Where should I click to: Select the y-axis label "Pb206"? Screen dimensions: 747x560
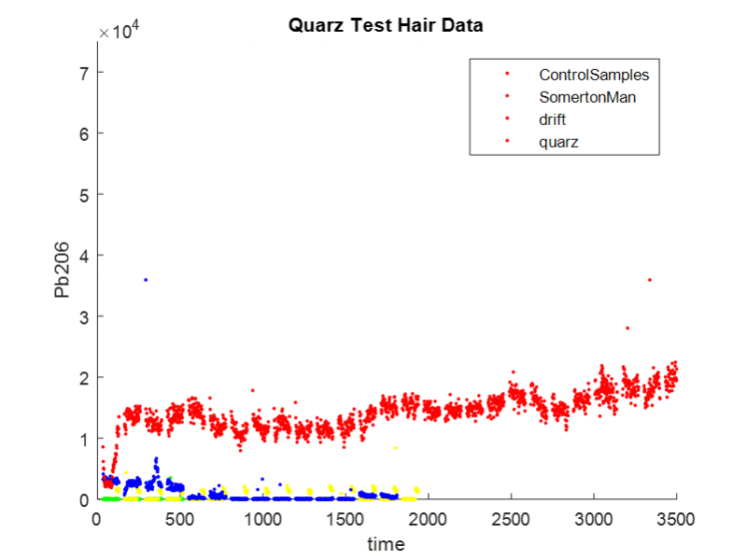pos(63,270)
